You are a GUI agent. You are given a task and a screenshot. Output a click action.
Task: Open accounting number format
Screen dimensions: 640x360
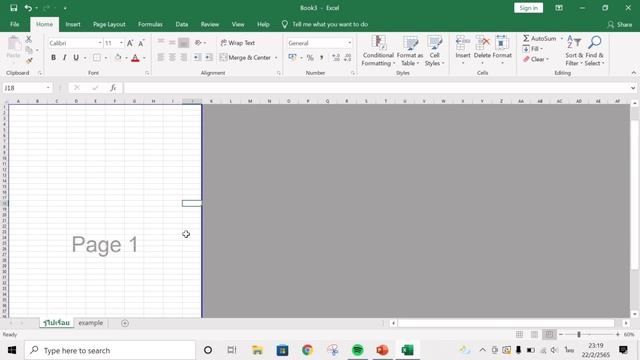tap(292, 58)
